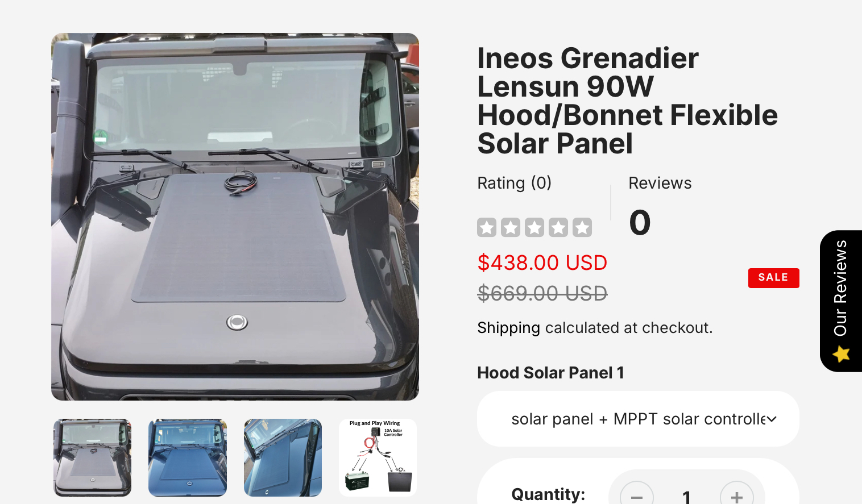Click the fifth rating star
This screenshot has height=504, width=862.
pyautogui.click(x=582, y=227)
